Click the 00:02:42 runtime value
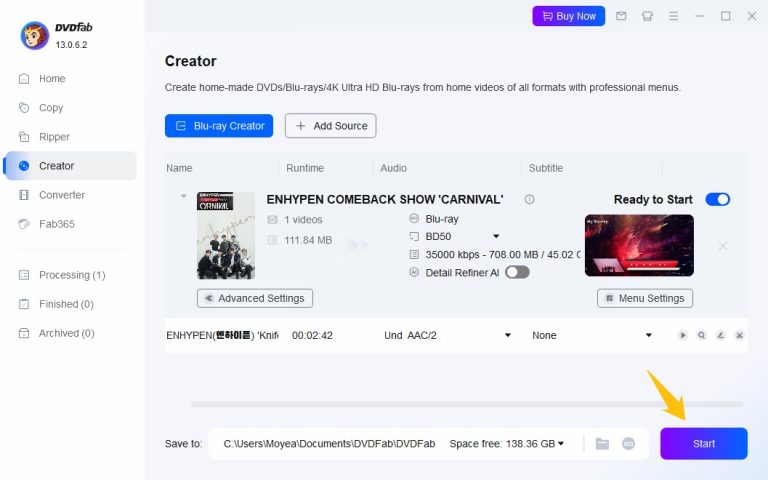The height and width of the screenshot is (480, 768). click(x=312, y=336)
